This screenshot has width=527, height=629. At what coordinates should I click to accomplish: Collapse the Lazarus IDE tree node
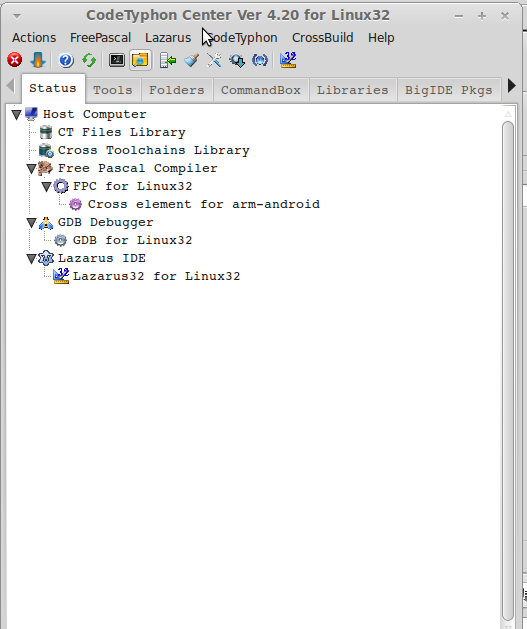pos(31,259)
